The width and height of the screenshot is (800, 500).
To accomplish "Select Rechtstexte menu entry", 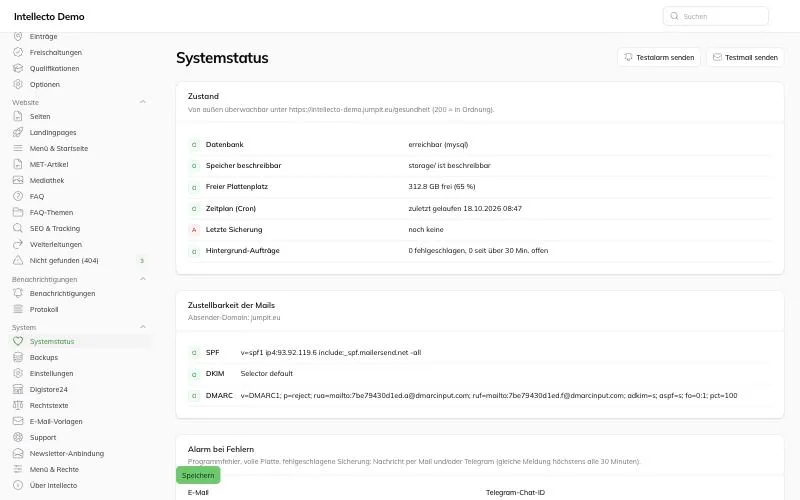I will 49,405.
